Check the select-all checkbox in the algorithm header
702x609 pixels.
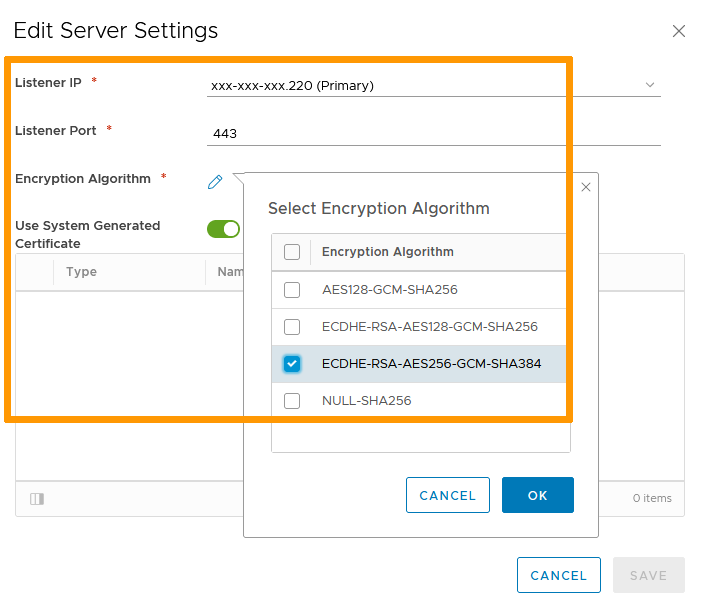coord(292,252)
